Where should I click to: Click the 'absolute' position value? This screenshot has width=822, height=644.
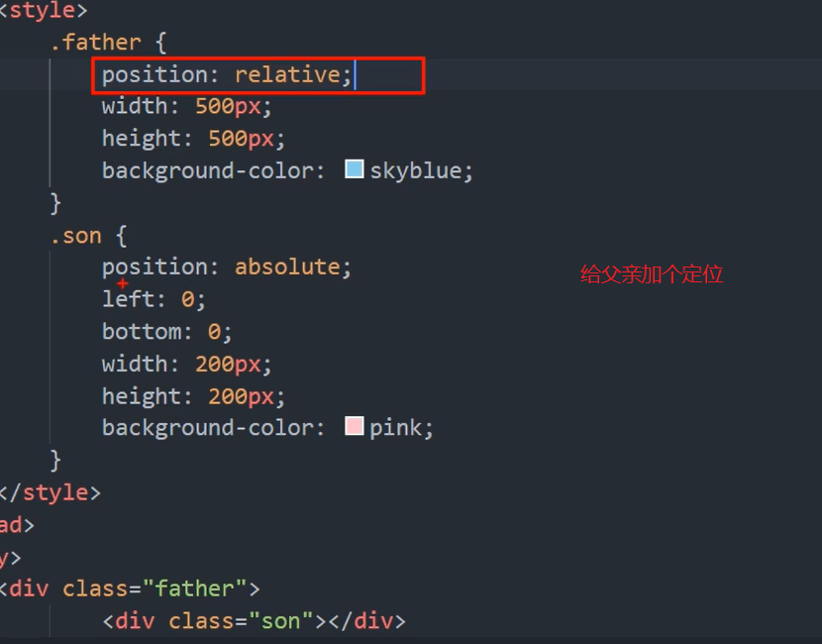click(x=287, y=267)
